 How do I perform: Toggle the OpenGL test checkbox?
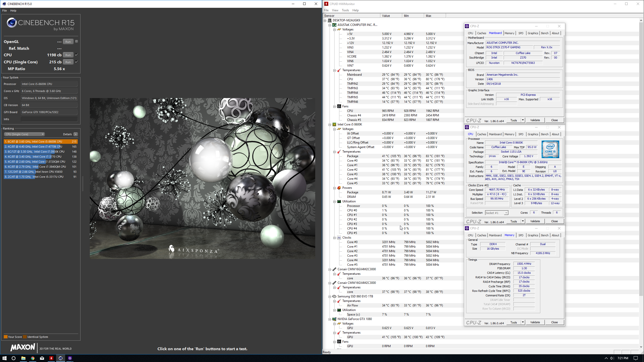76,41
